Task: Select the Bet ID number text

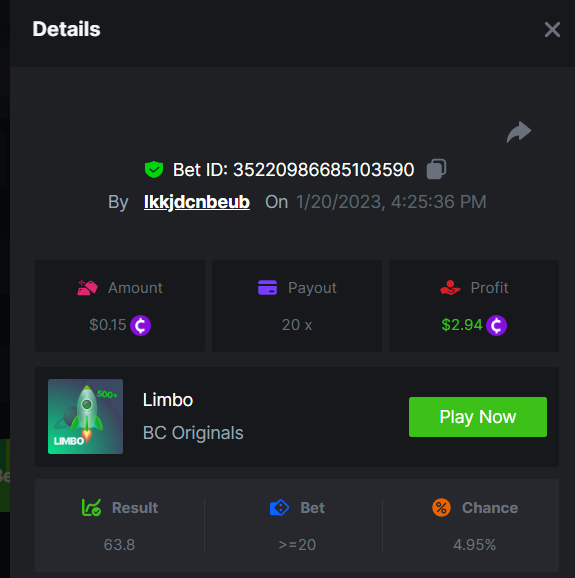Action: click(324, 170)
